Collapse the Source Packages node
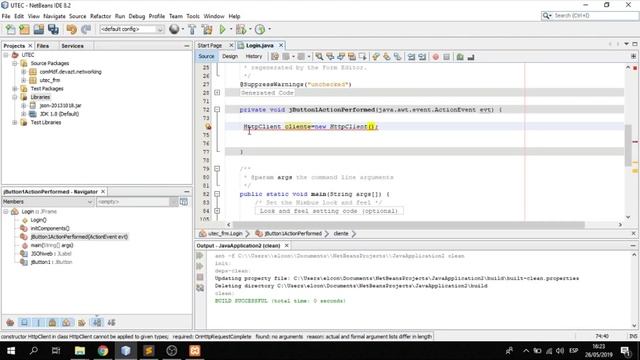Screen dimensions: 640x360 [x=15, y=63]
